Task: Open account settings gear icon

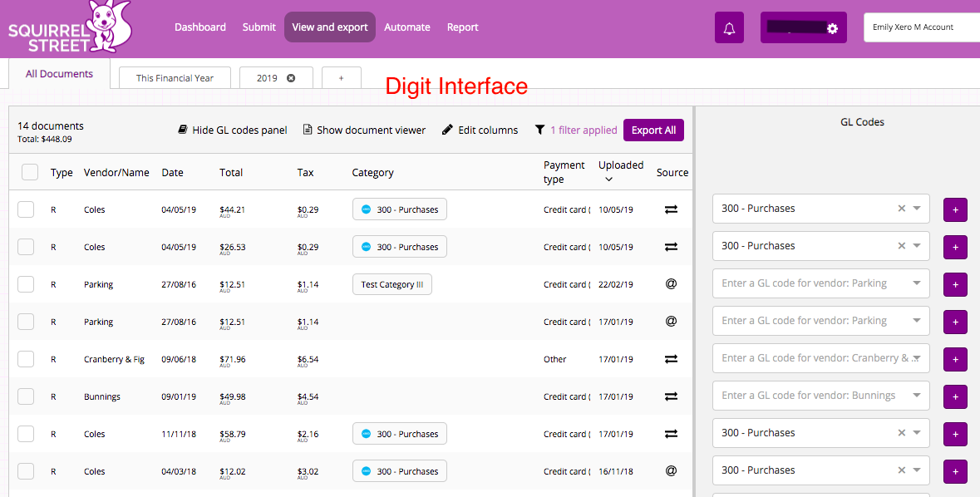Action: (832, 29)
